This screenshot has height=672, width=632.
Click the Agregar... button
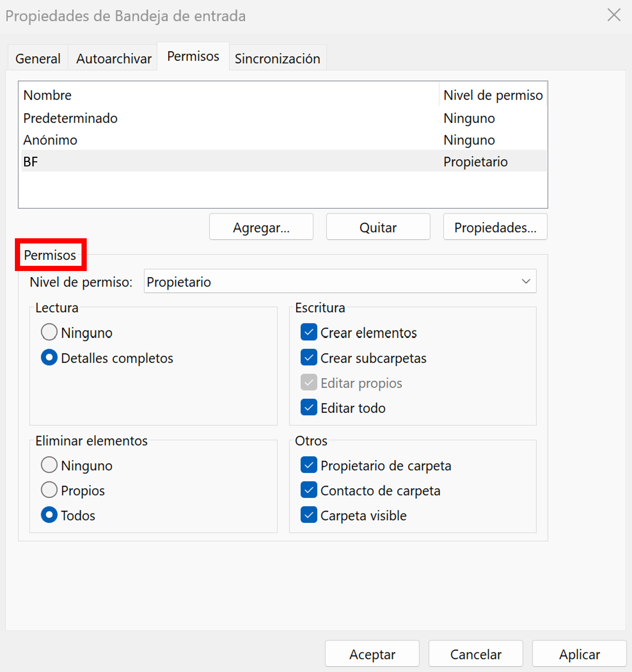261,227
